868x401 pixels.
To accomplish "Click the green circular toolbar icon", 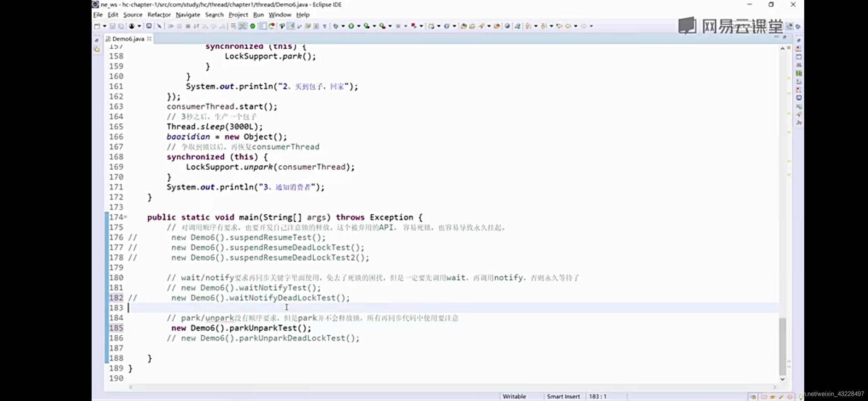I will tap(253, 26).
